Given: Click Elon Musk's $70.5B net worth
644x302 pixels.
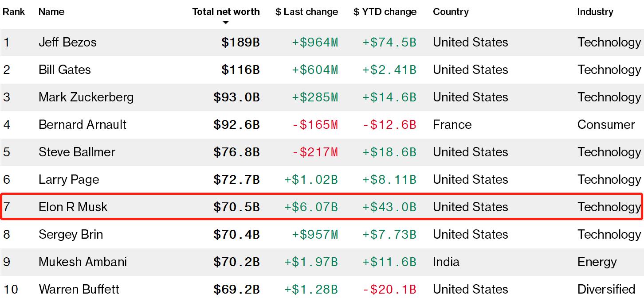Looking at the screenshot, I should pyautogui.click(x=236, y=207).
